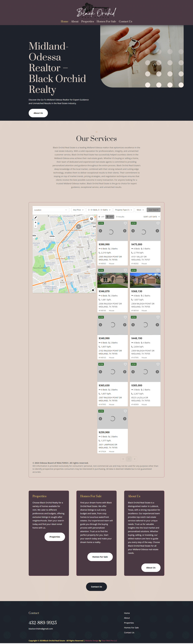Favorite the $349,990 listing heart
193x644 pixels.
[x=125, y=317]
